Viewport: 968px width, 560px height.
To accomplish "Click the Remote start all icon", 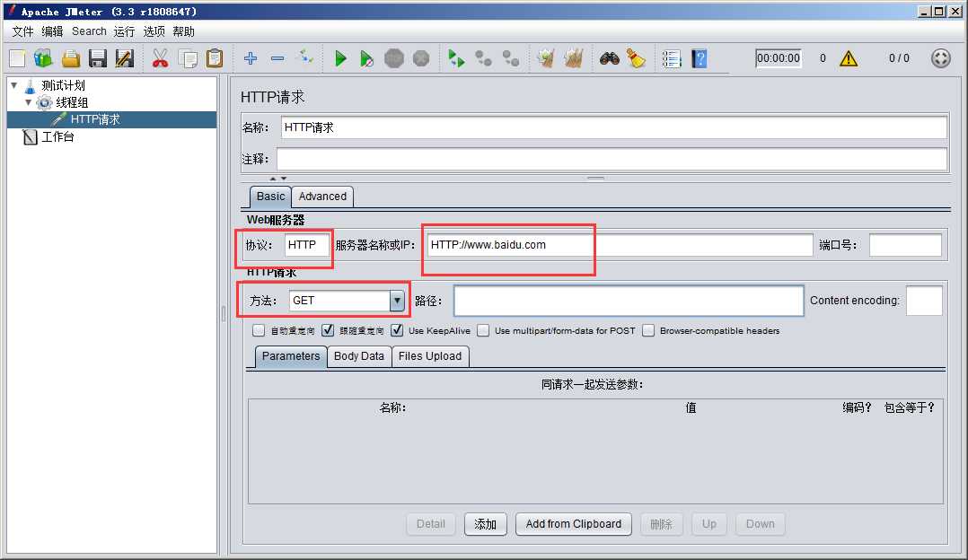I will click(x=456, y=58).
